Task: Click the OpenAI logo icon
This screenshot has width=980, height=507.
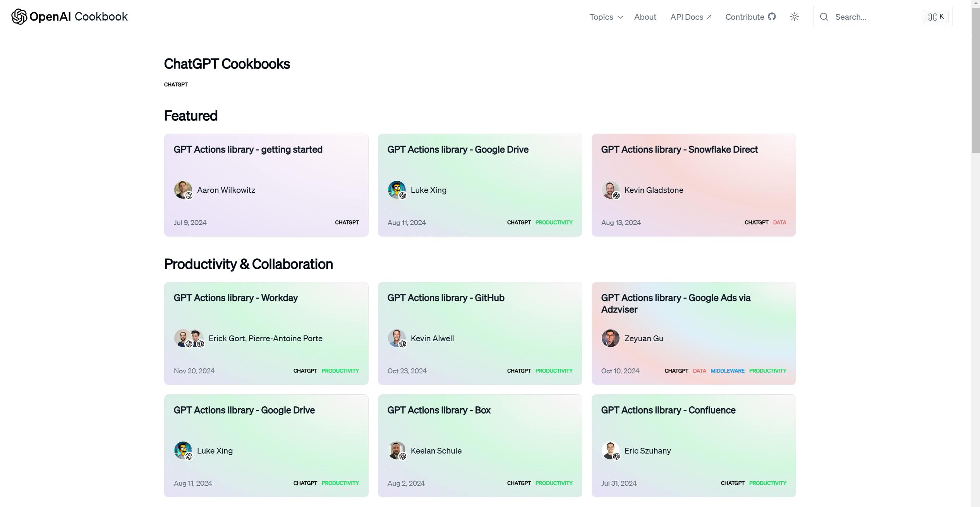Action: [19, 17]
